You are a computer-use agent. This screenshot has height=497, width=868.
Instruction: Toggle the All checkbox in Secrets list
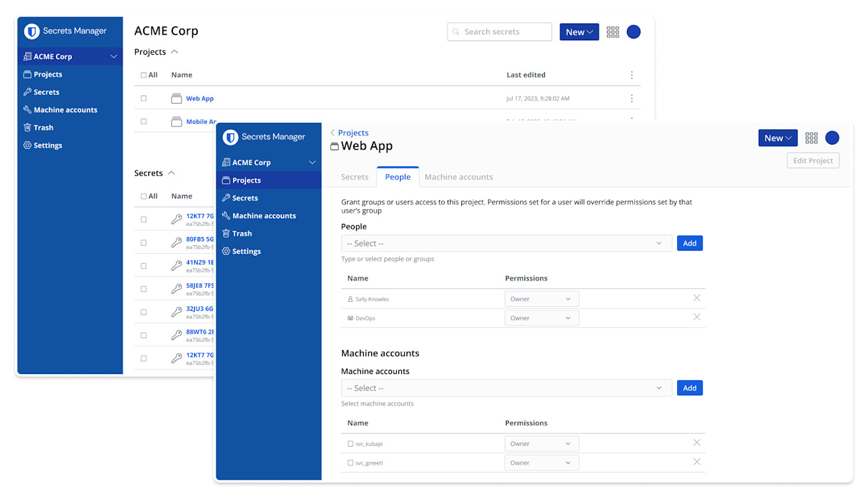[144, 197]
